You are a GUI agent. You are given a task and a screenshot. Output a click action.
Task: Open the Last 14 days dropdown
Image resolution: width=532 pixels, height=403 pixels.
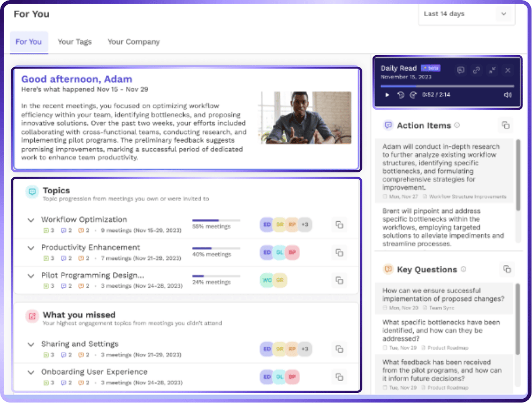pyautogui.click(x=467, y=14)
